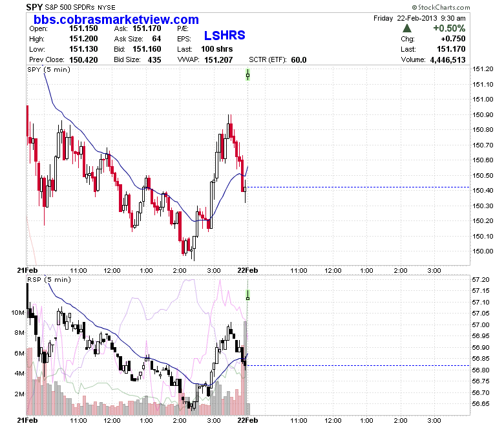Click the +0.50% percent change

point(449,28)
